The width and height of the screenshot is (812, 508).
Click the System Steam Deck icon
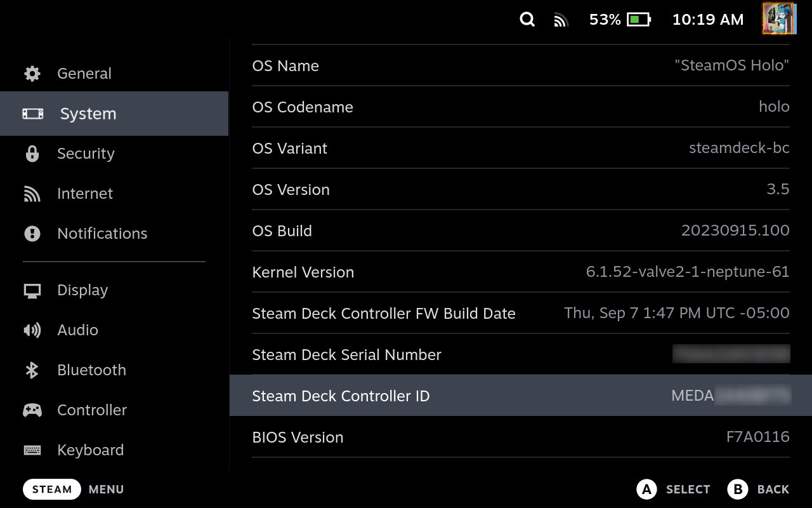(33, 114)
